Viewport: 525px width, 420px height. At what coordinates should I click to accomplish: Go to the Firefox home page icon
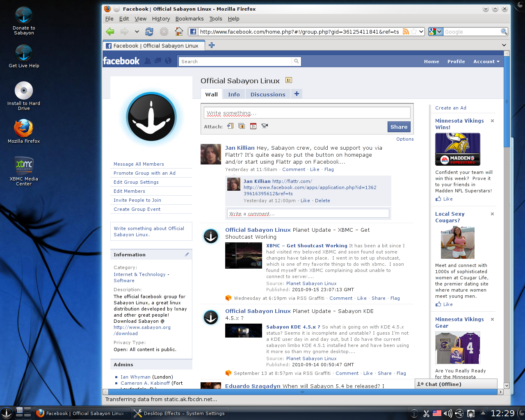tap(179, 32)
